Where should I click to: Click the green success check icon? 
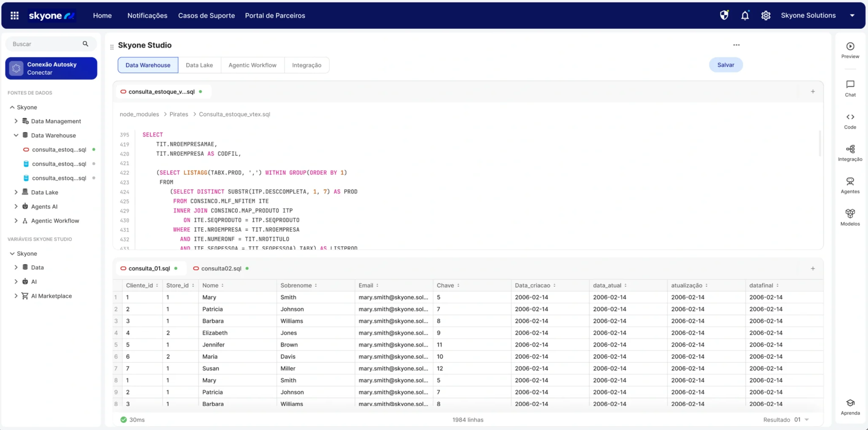[x=123, y=420]
